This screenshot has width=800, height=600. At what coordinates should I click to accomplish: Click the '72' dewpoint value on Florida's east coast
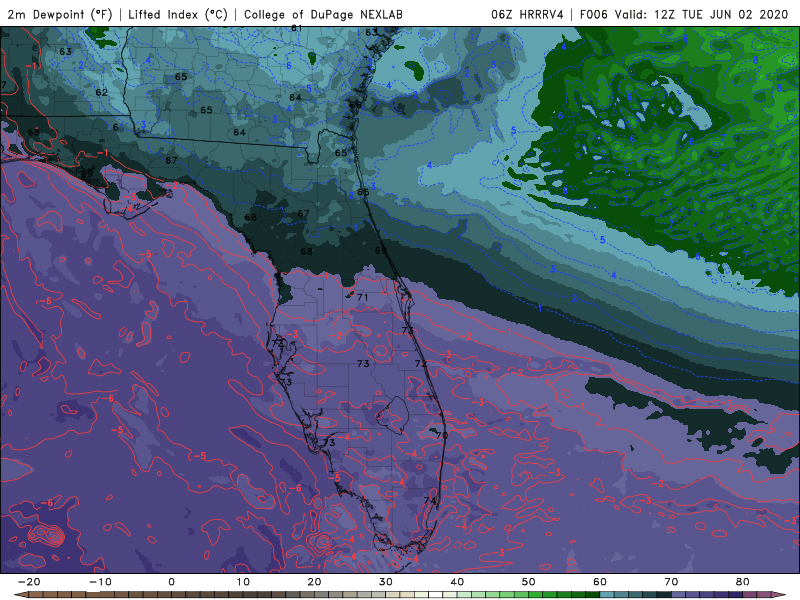[x=420, y=363]
